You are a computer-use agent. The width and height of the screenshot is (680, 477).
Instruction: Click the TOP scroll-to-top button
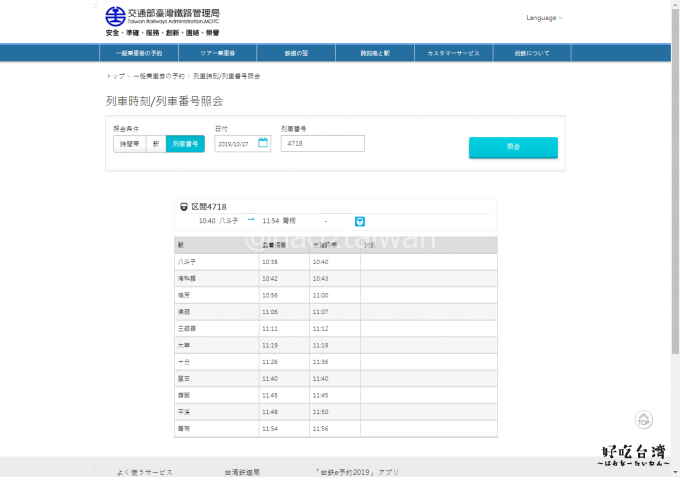coord(644,420)
